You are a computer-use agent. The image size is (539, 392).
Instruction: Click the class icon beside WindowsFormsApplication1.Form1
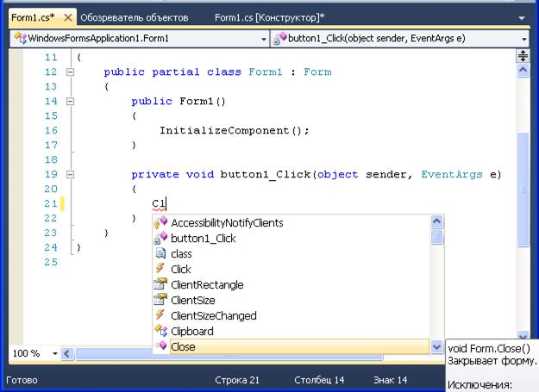(x=21, y=38)
